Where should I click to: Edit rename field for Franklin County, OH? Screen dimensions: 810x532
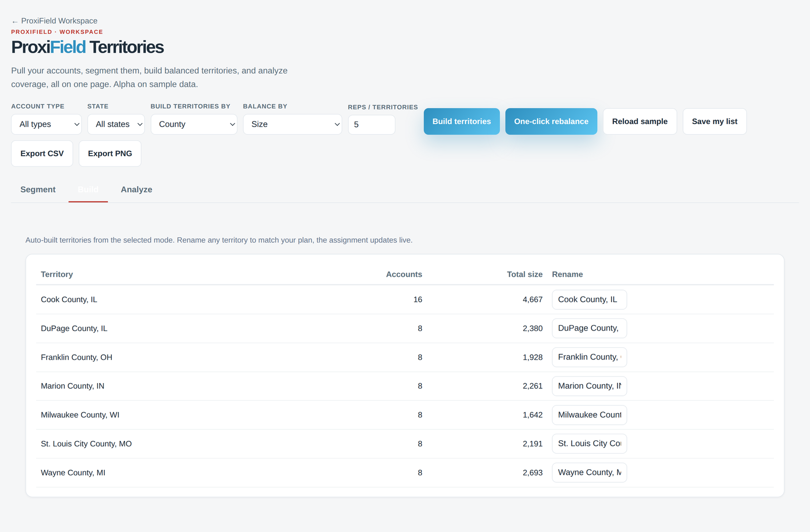(x=589, y=357)
